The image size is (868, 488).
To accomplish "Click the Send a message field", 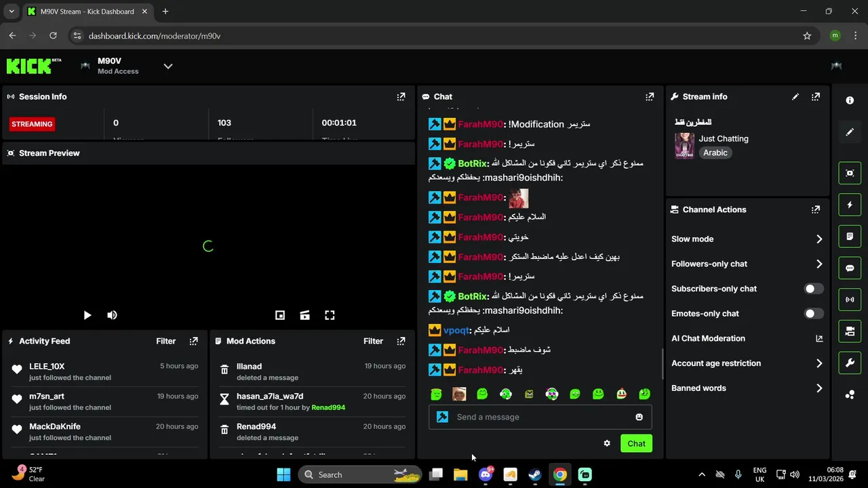I will (x=540, y=417).
